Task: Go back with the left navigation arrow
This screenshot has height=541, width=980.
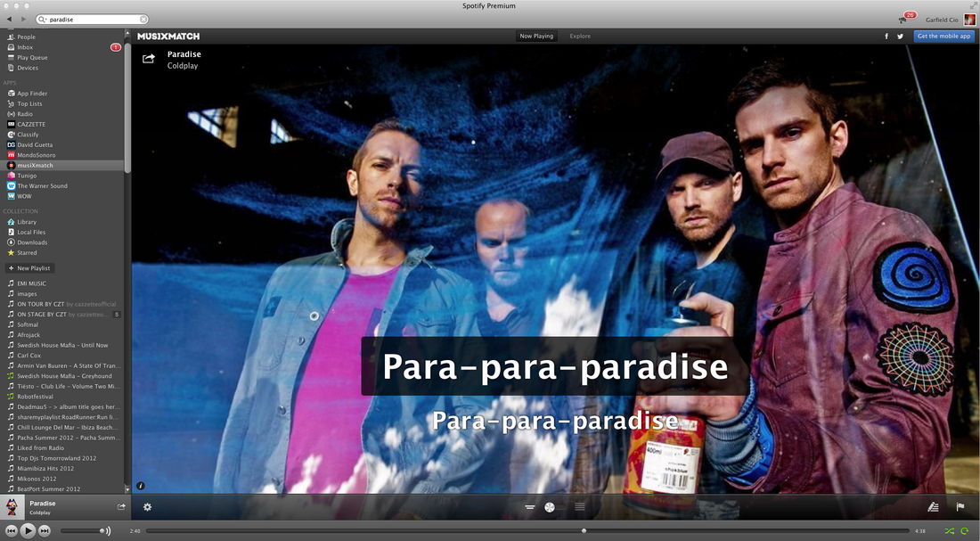Action: pyautogui.click(x=9, y=20)
